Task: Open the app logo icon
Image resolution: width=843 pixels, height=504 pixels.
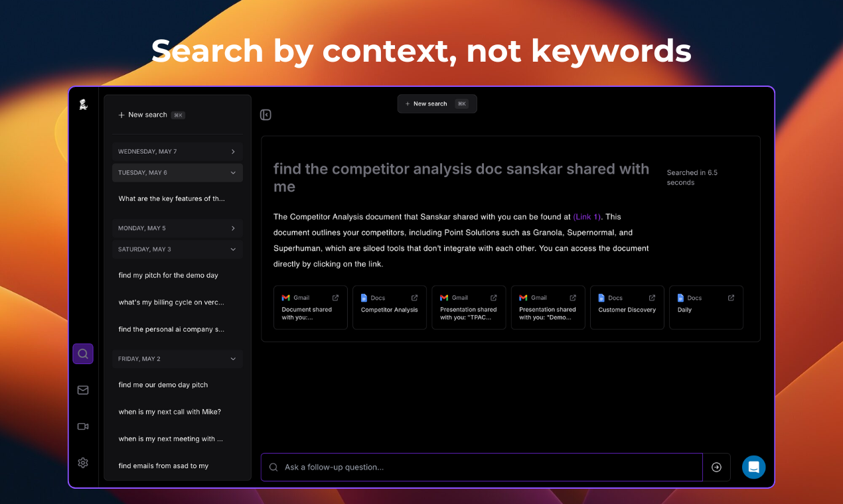Action: [x=83, y=104]
